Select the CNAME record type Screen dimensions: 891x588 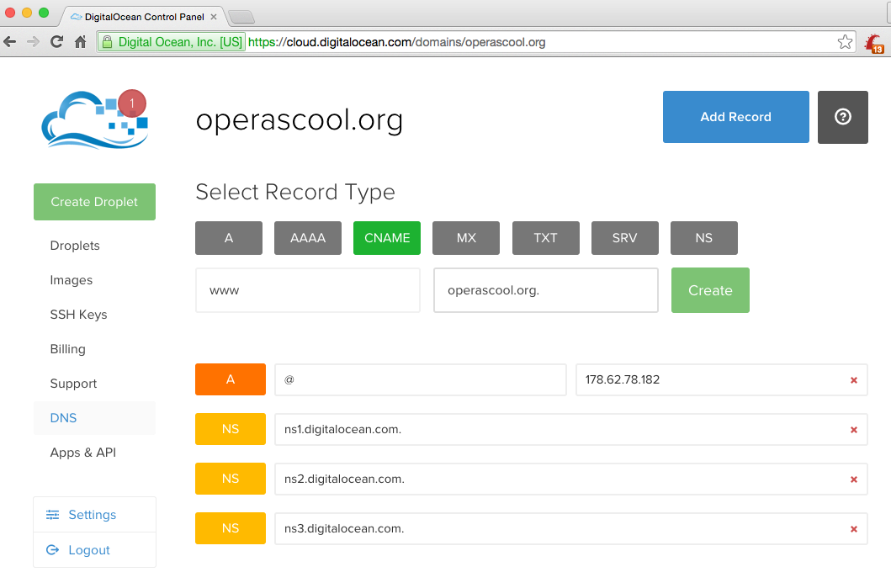pyautogui.click(x=387, y=238)
